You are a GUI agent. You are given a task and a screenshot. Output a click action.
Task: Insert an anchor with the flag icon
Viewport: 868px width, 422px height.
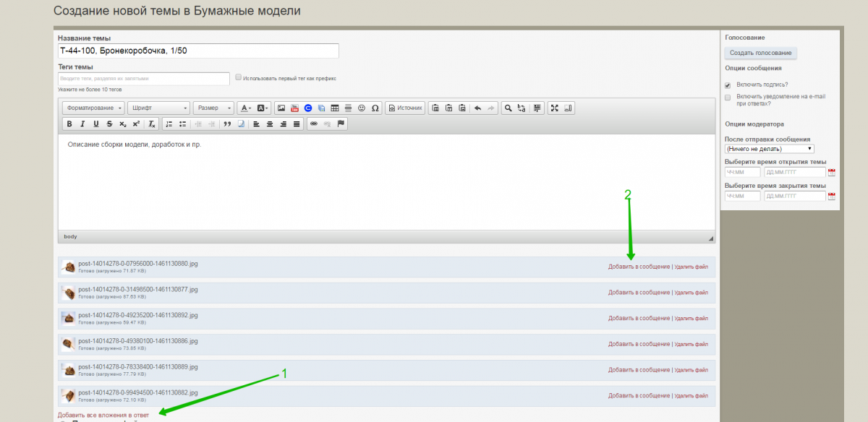tap(341, 124)
